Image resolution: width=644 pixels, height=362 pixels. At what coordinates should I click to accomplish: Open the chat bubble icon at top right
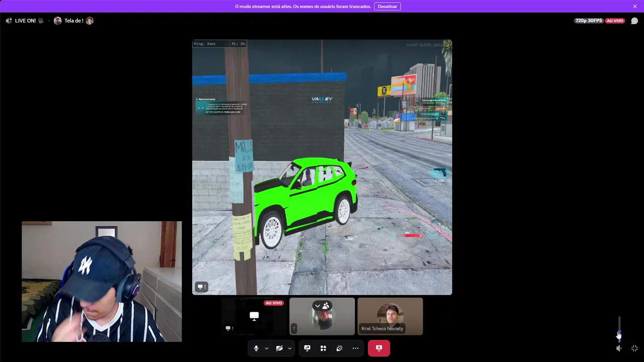634,21
